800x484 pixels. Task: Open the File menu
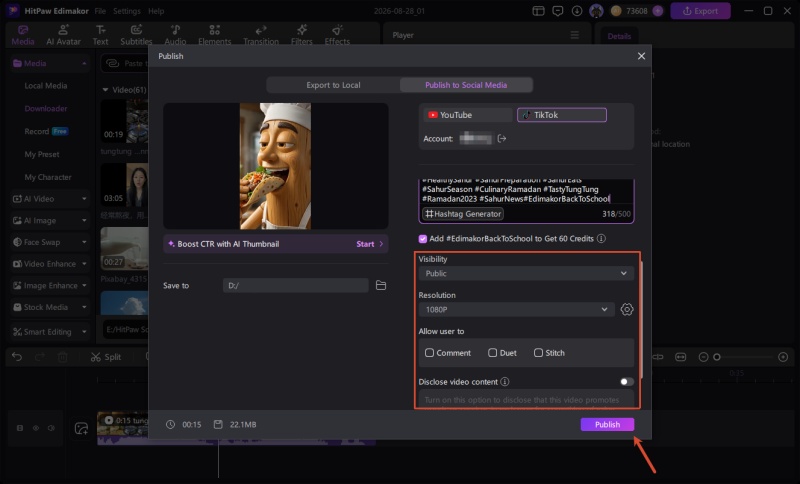(100, 11)
